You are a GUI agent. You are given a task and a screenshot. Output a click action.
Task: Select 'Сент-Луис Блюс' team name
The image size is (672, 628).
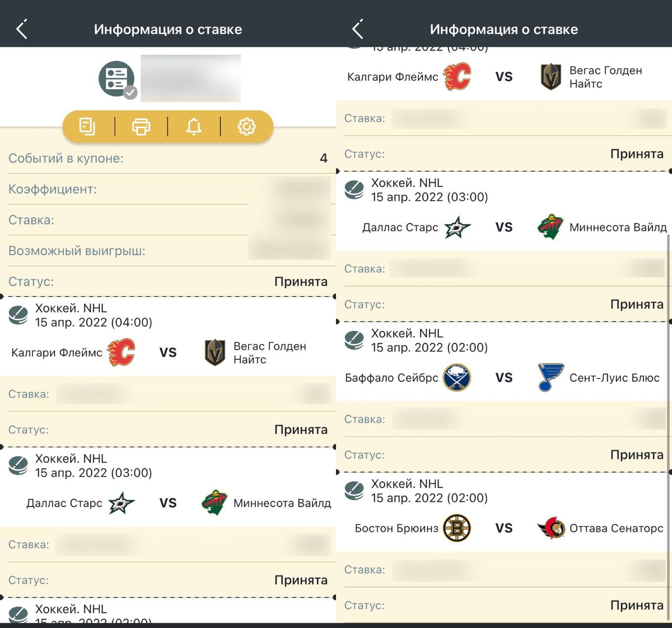point(615,378)
